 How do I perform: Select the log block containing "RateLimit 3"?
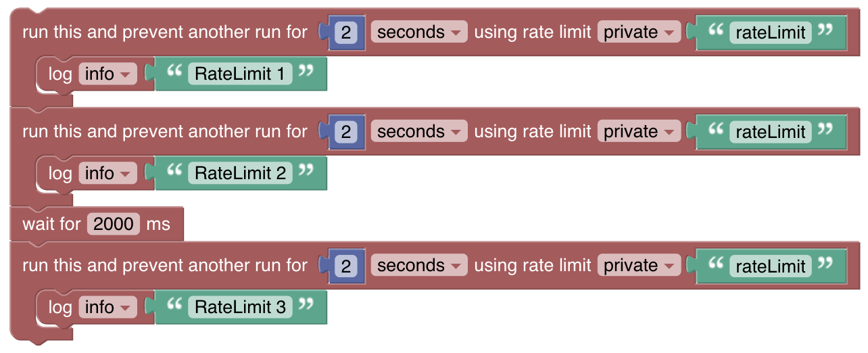(59, 308)
